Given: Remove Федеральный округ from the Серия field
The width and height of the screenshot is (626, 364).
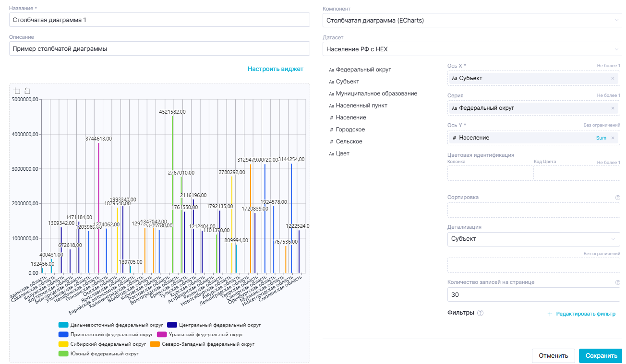Looking at the screenshot, I should pos(613,108).
